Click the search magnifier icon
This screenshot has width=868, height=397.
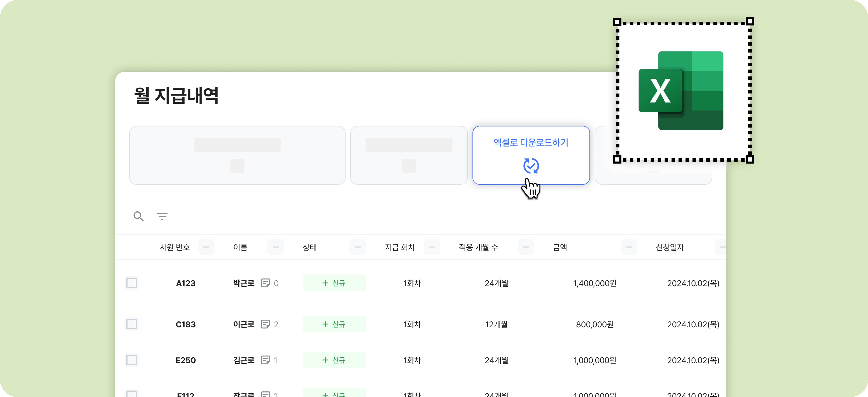coord(138,216)
